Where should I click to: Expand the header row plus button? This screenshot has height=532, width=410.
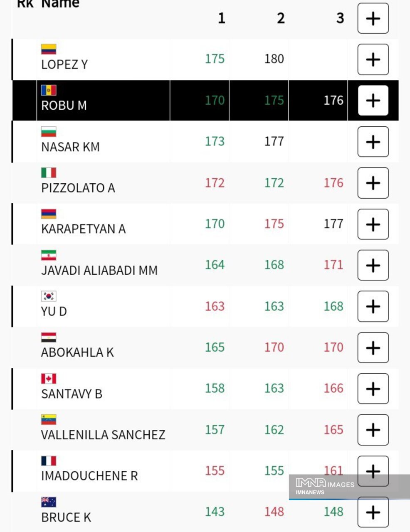click(373, 18)
